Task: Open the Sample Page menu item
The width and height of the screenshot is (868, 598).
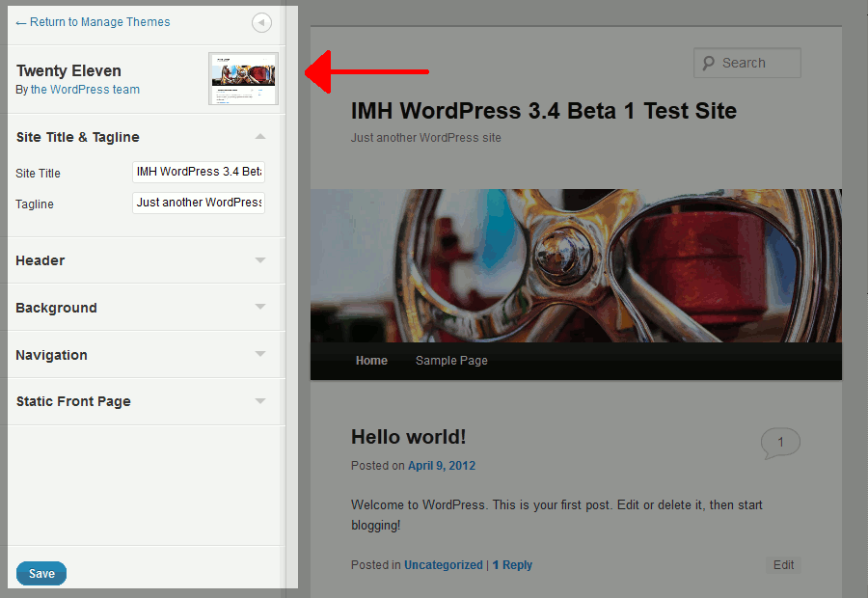Action: coord(451,361)
